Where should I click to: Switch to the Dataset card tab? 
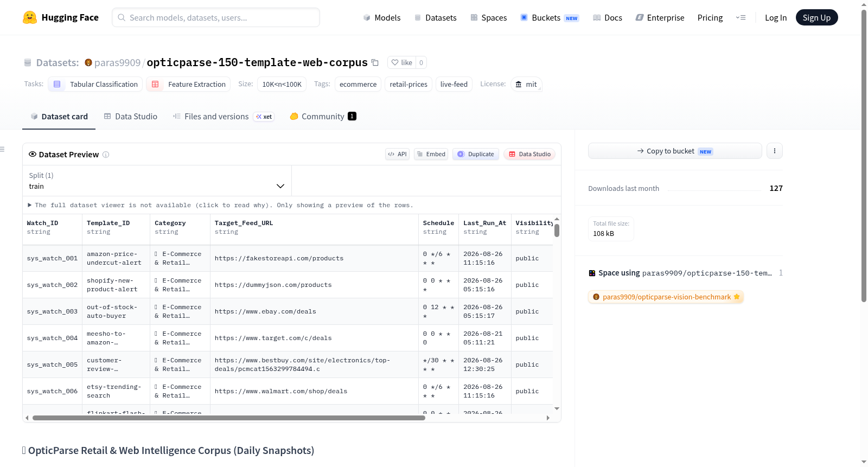[59, 117]
